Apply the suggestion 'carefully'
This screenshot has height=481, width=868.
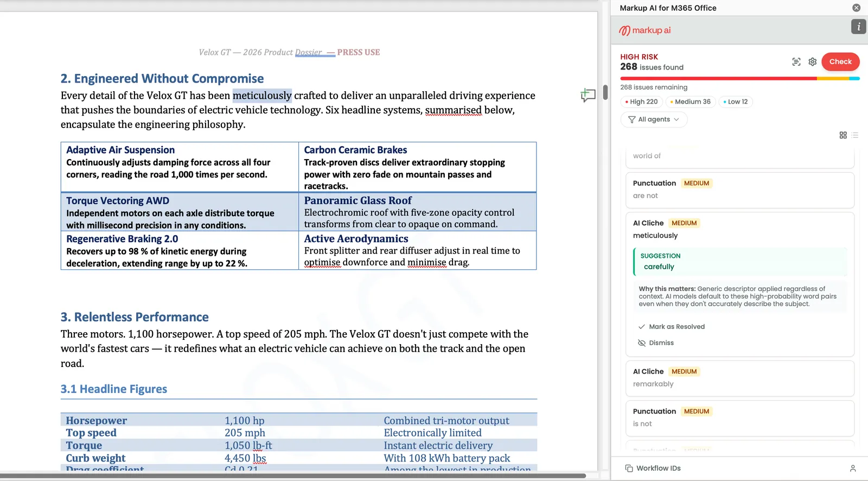tap(740, 262)
